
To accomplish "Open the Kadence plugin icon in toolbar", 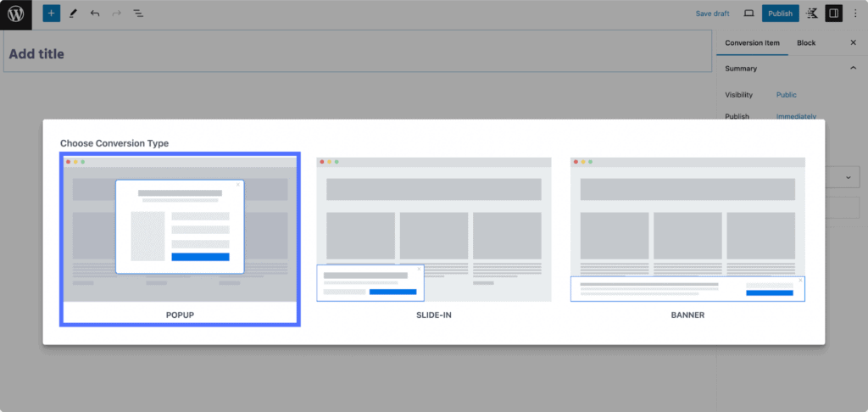I will (813, 14).
